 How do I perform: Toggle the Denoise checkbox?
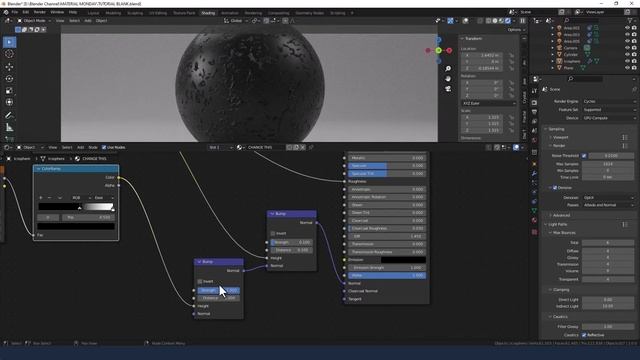(x=555, y=188)
